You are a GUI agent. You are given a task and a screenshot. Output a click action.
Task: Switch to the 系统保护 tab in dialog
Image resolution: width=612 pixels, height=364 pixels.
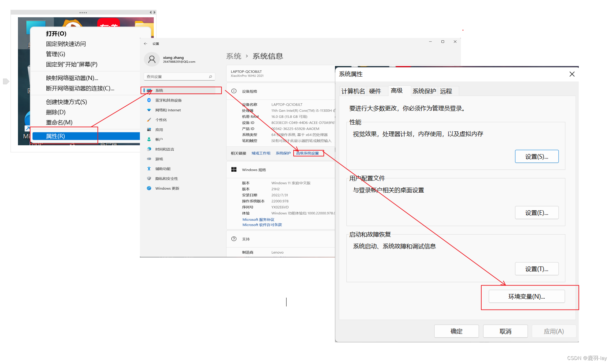(x=424, y=91)
